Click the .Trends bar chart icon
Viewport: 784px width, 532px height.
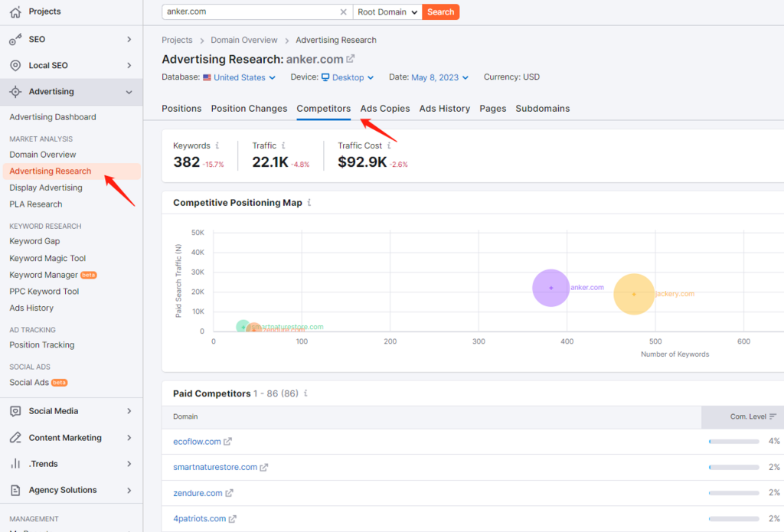[x=15, y=464]
